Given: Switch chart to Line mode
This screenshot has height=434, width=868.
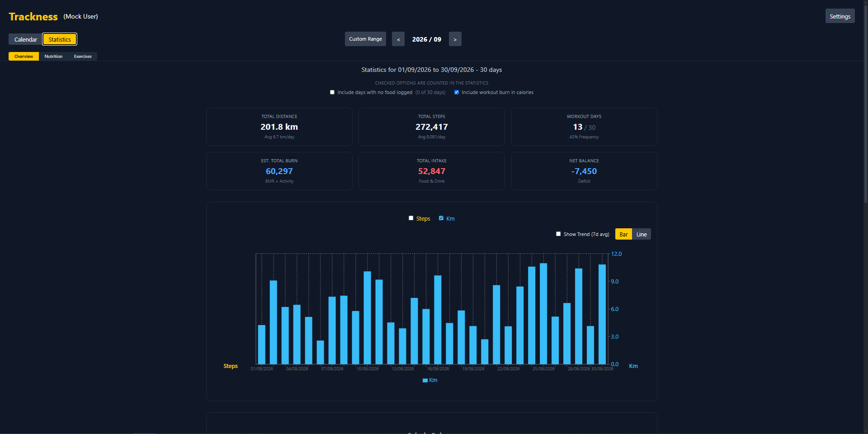Looking at the screenshot, I should pos(642,234).
